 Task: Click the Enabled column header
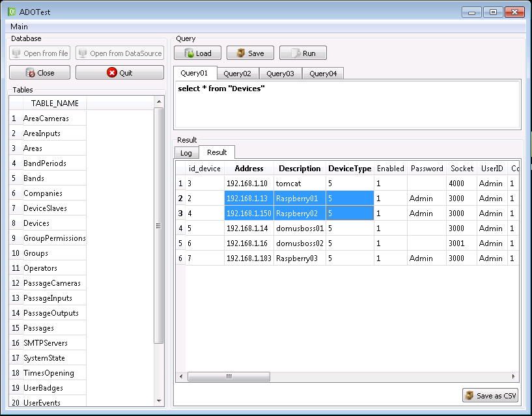click(x=391, y=169)
